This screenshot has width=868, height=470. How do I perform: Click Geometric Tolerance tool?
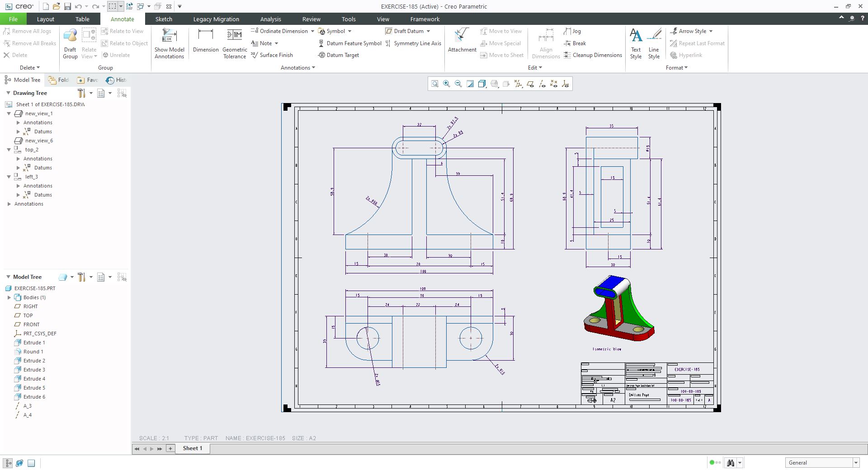(235, 43)
